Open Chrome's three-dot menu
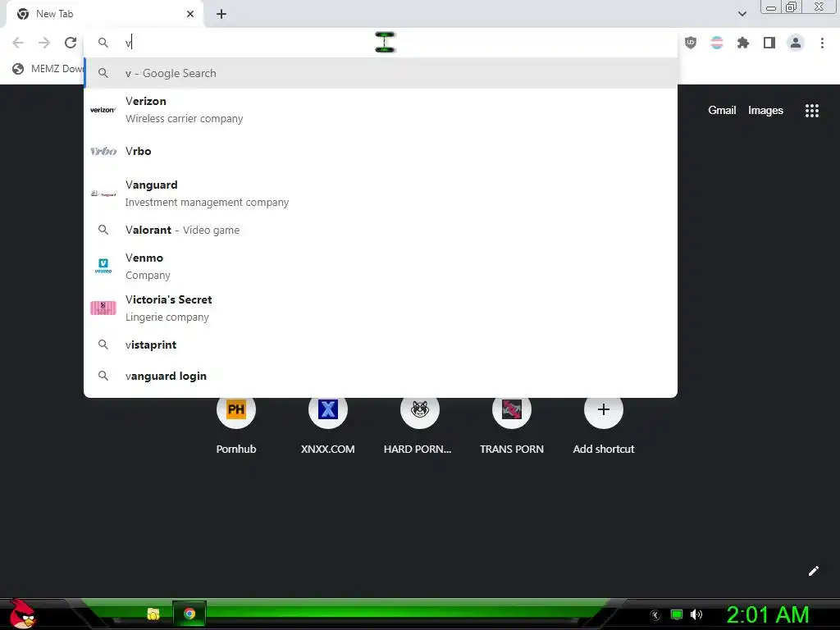 coord(822,43)
